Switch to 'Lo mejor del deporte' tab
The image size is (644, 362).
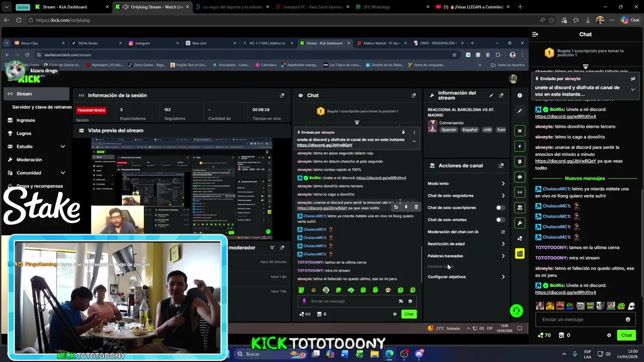click(233, 7)
